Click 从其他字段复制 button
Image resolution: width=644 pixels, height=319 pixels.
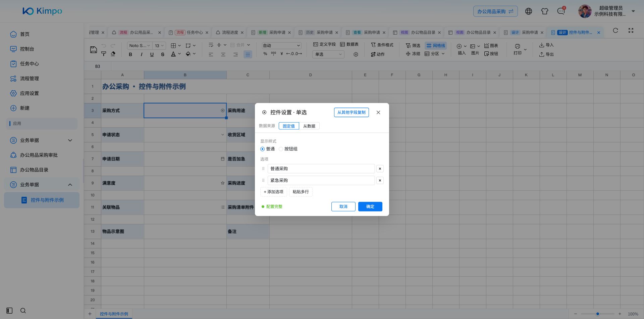click(351, 112)
